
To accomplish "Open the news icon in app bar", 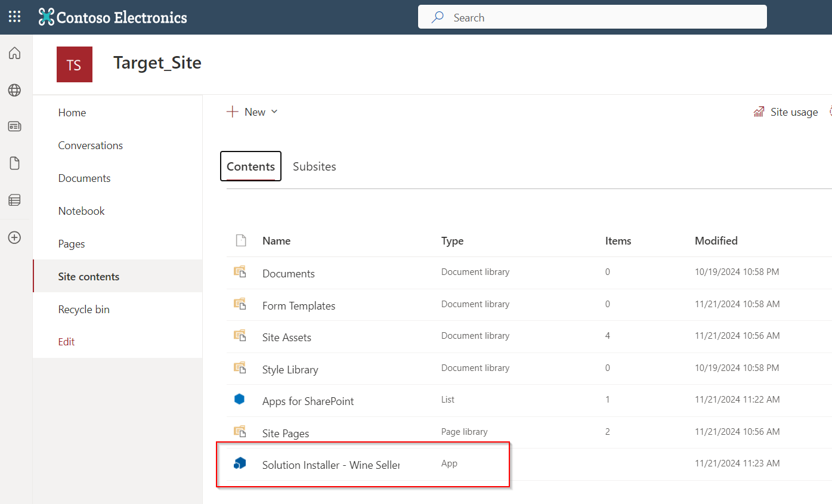I will 14,126.
